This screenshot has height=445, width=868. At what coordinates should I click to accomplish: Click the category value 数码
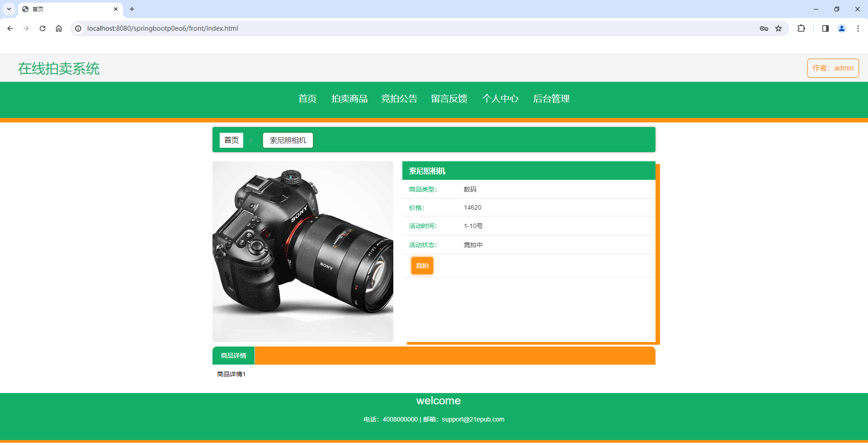click(x=470, y=189)
